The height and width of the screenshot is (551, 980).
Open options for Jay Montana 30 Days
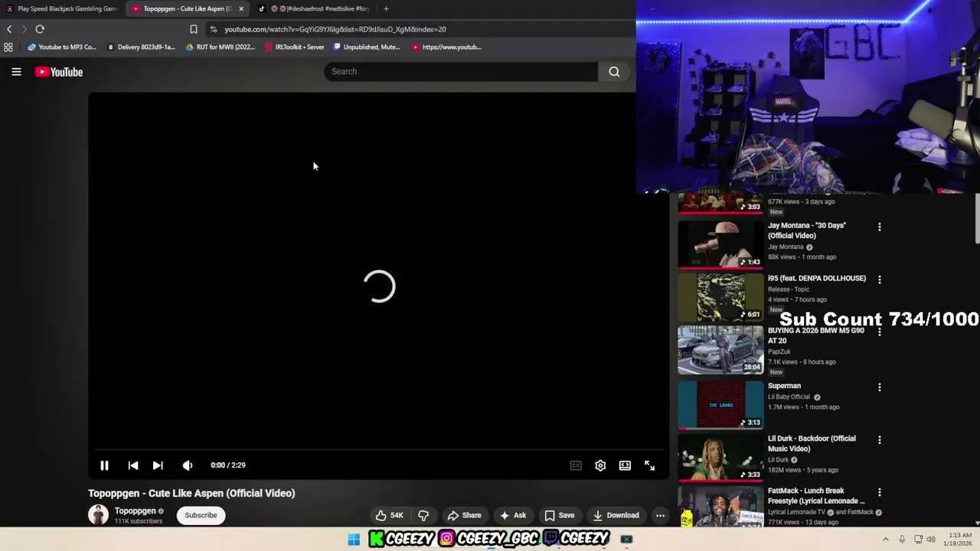879,227
